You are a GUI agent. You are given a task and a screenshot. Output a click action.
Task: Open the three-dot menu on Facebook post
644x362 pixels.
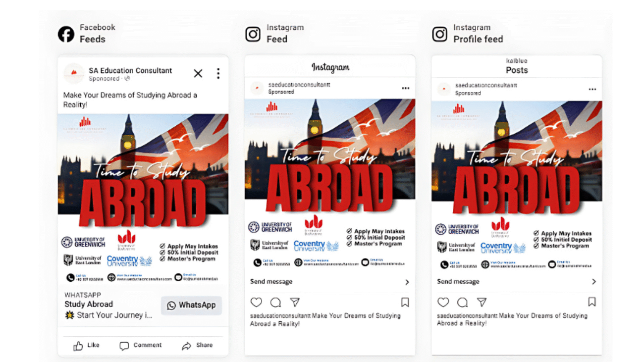(x=218, y=74)
